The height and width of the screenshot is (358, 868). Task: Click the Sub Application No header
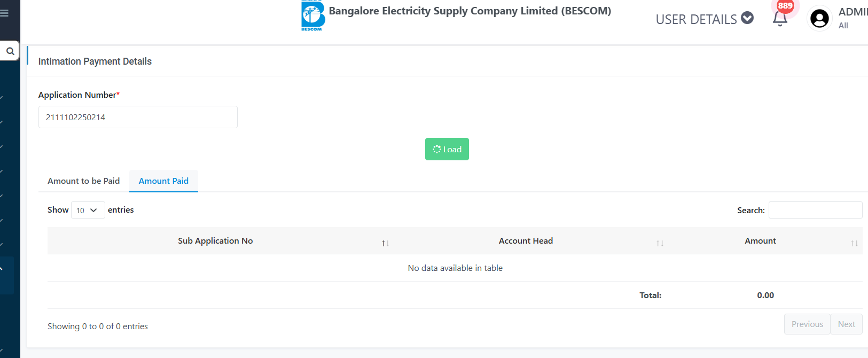click(215, 241)
